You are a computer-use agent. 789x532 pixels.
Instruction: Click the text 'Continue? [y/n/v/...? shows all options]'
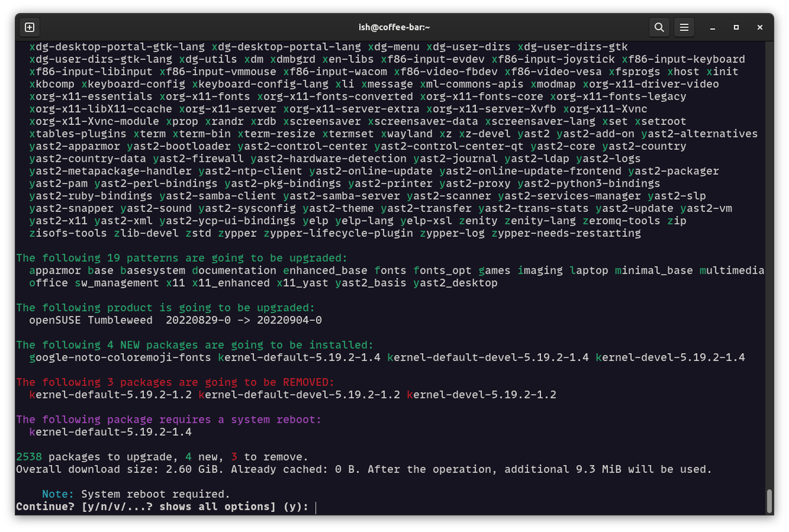tap(146, 506)
